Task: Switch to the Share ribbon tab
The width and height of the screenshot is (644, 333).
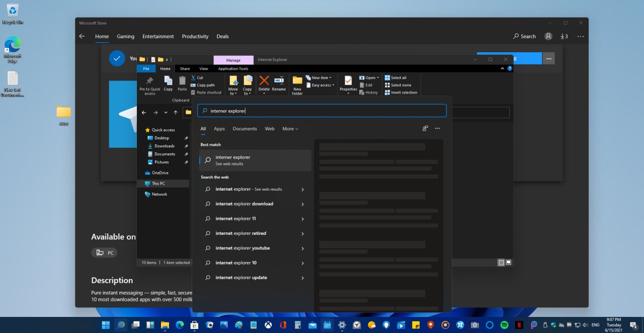Action: [185, 68]
